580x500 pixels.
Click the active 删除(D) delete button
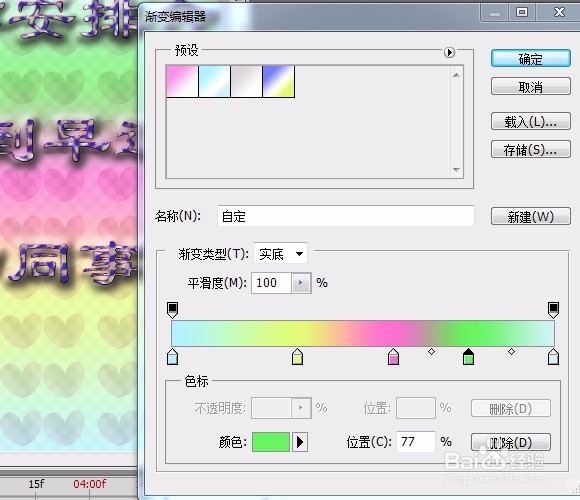pyautogui.click(x=511, y=442)
